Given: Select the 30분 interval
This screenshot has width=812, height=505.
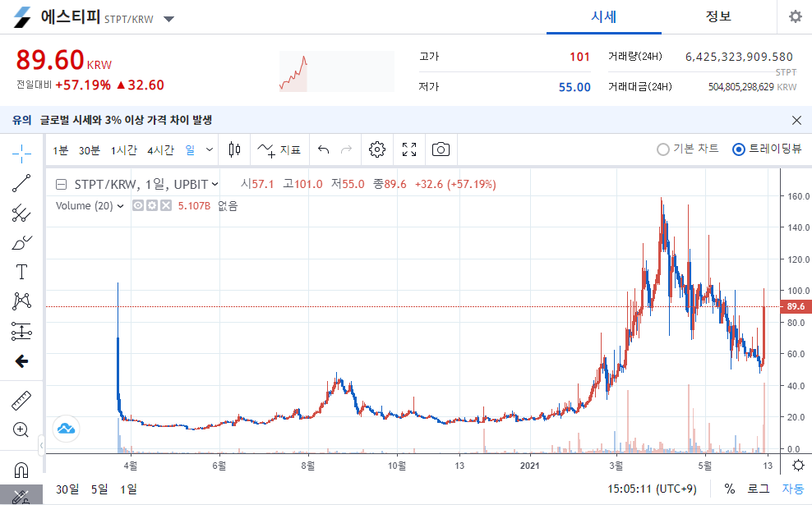Looking at the screenshot, I should (89, 150).
